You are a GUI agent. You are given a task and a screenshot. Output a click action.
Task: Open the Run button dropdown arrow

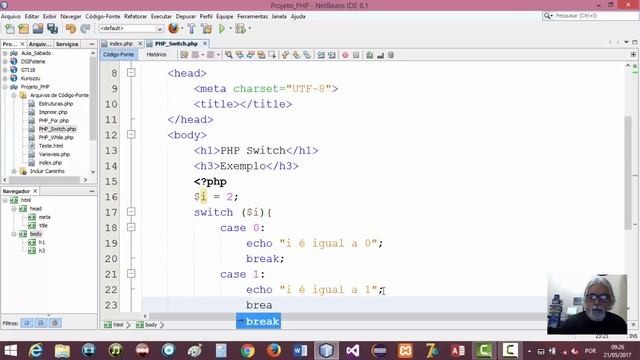231,29
